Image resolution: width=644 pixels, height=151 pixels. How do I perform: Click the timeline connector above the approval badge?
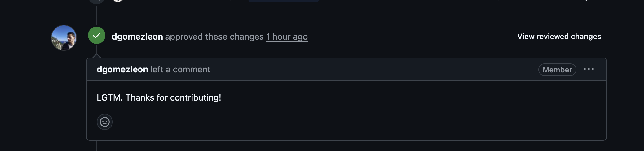(x=97, y=15)
